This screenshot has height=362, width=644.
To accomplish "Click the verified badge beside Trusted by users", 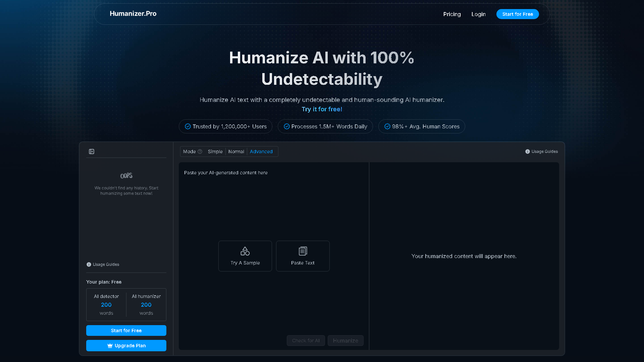I will 188,126.
